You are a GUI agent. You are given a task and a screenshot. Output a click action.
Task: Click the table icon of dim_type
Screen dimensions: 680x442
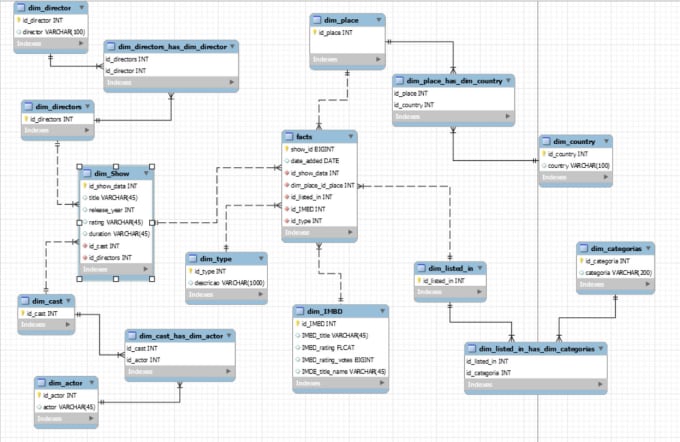coord(193,259)
